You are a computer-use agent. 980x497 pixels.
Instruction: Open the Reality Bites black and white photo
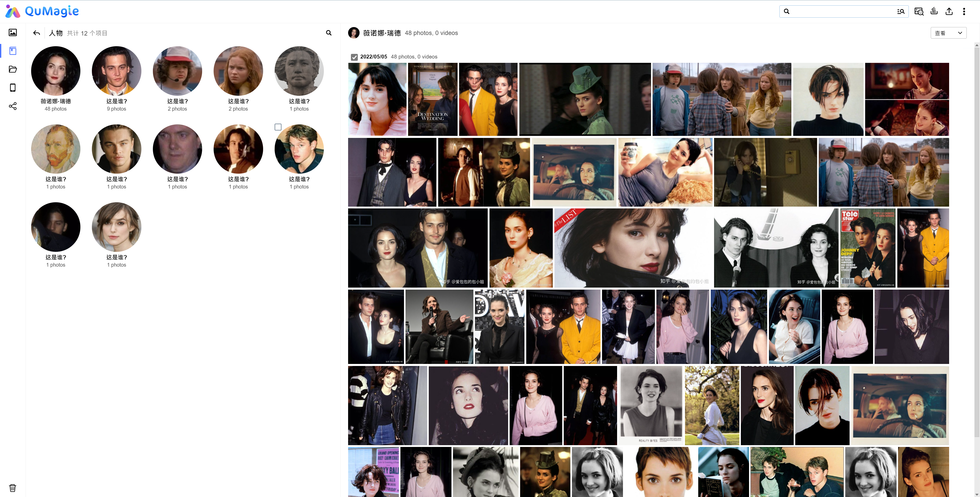coord(651,405)
